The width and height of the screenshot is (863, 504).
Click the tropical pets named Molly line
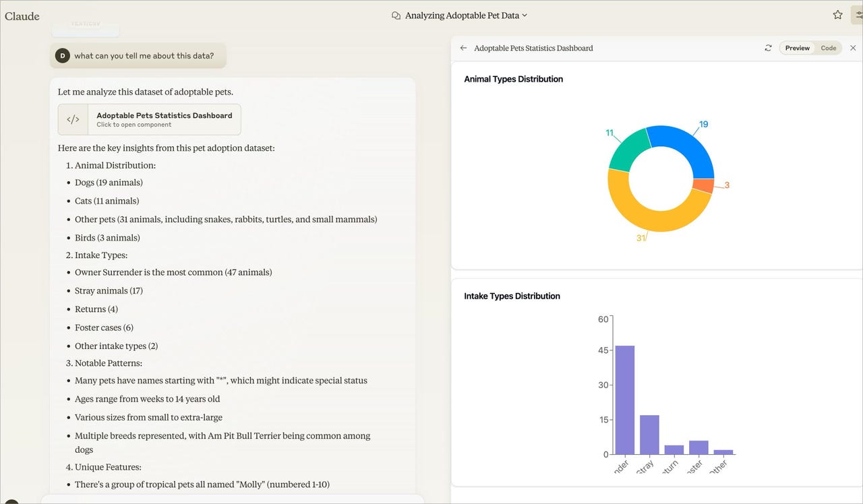(202, 484)
